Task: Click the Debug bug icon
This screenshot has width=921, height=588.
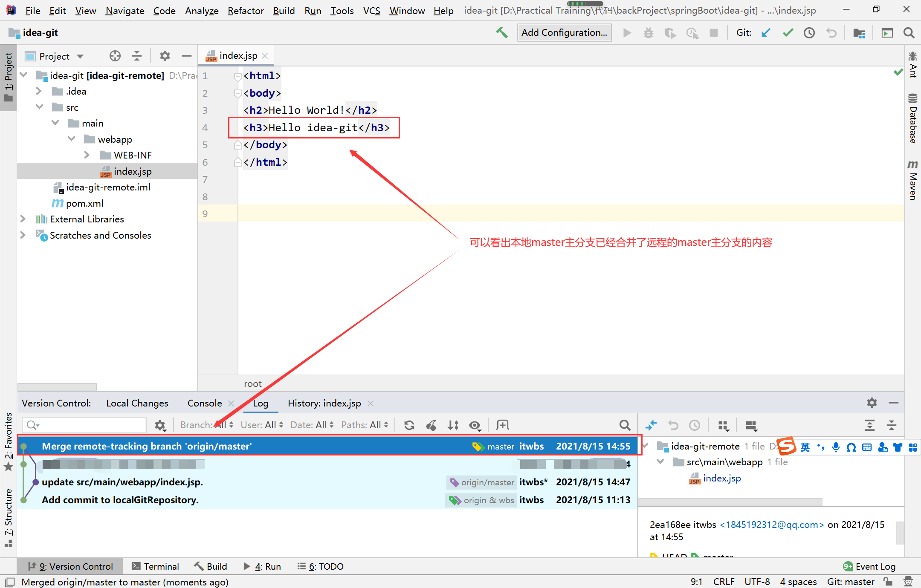Action: 649,33
